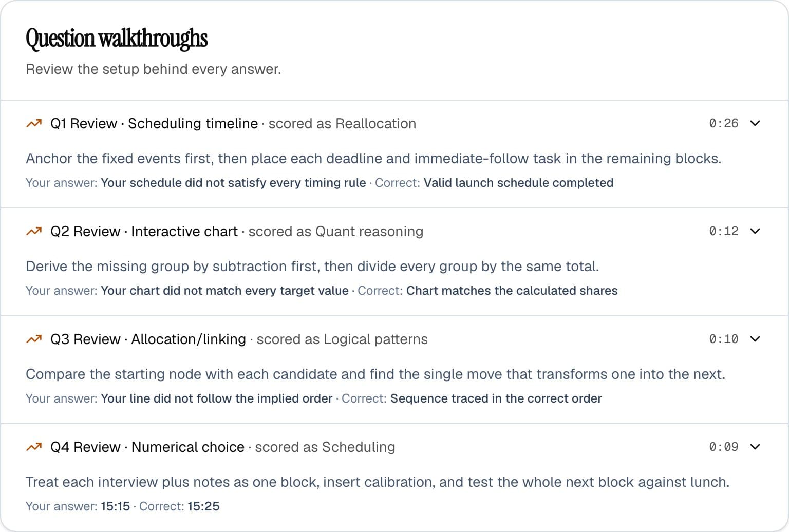Open the Q2 Review Interactive chart heading
789x532 pixels.
point(144,232)
